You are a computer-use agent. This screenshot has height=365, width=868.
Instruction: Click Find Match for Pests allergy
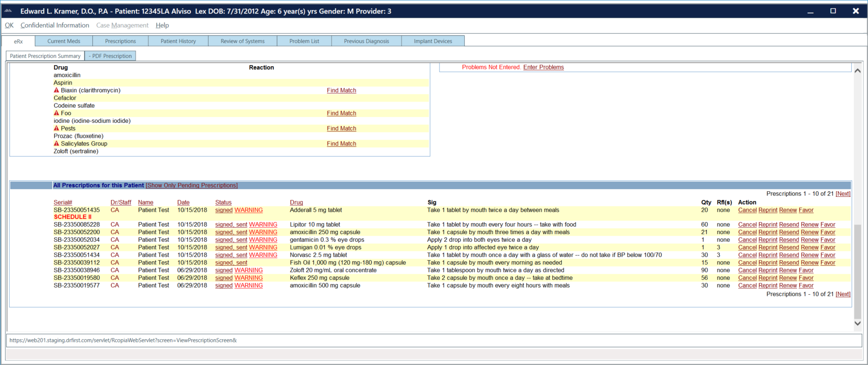tap(342, 128)
